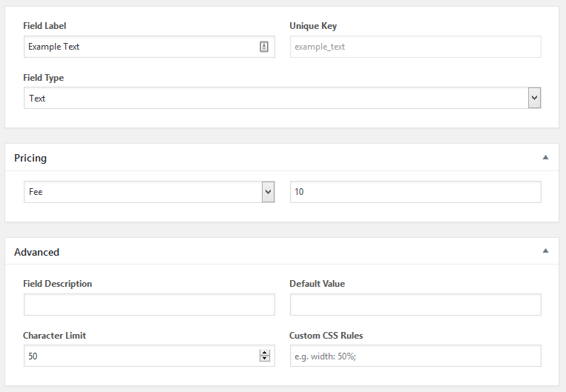Collapse the Advanced section triangle
The width and height of the screenshot is (566, 392).
point(545,250)
